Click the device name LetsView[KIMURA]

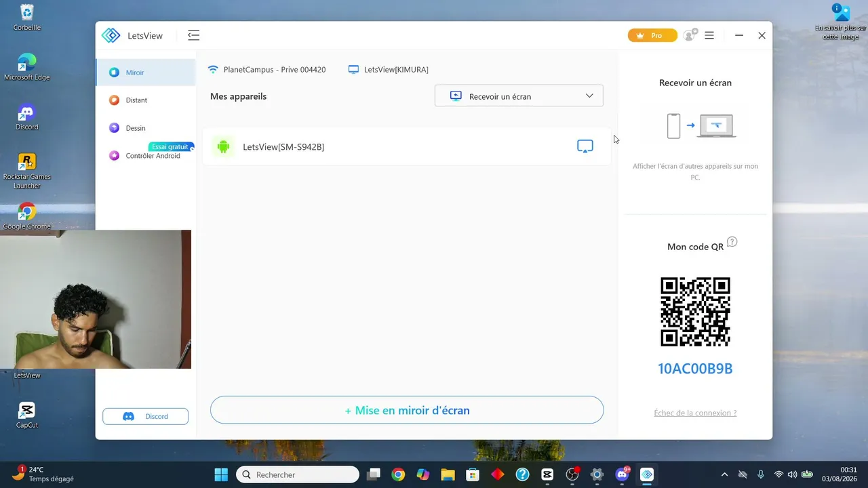[x=396, y=70]
